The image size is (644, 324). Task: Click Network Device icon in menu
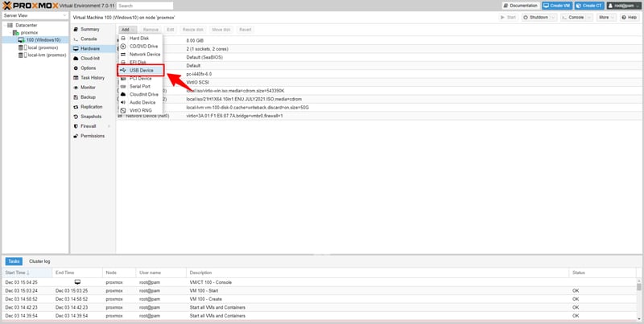(122, 55)
